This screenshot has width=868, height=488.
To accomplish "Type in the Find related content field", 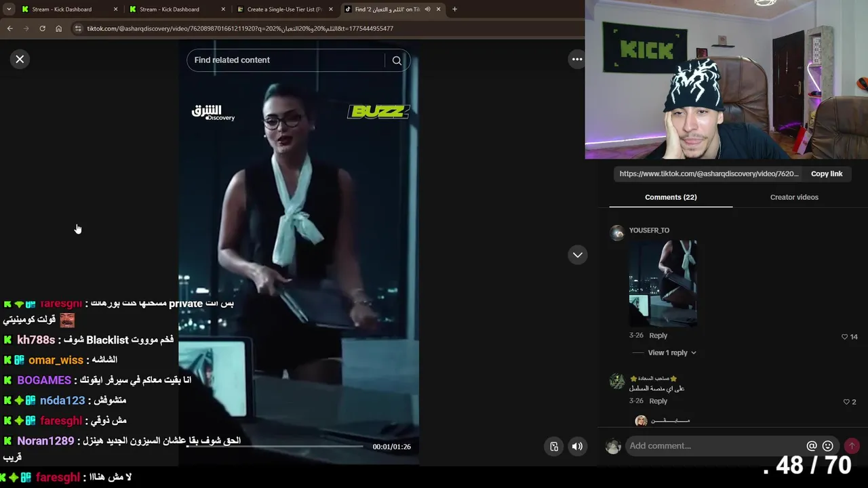I will [x=285, y=60].
